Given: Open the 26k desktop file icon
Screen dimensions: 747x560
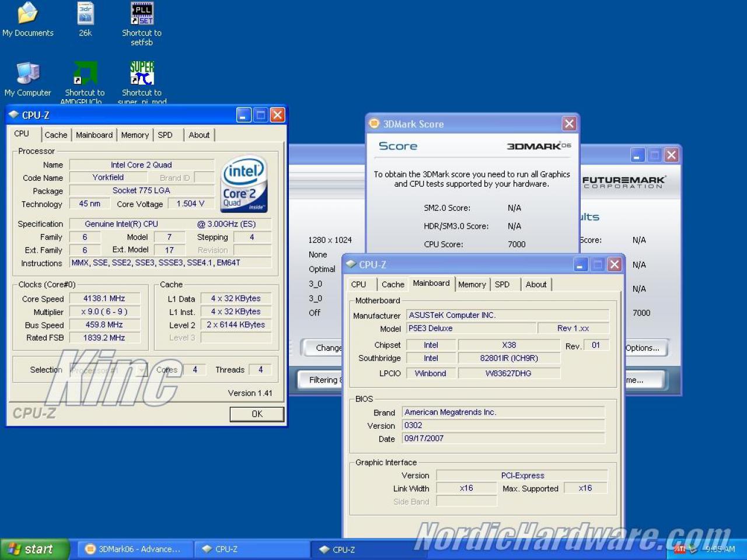Looking at the screenshot, I should [x=85, y=19].
